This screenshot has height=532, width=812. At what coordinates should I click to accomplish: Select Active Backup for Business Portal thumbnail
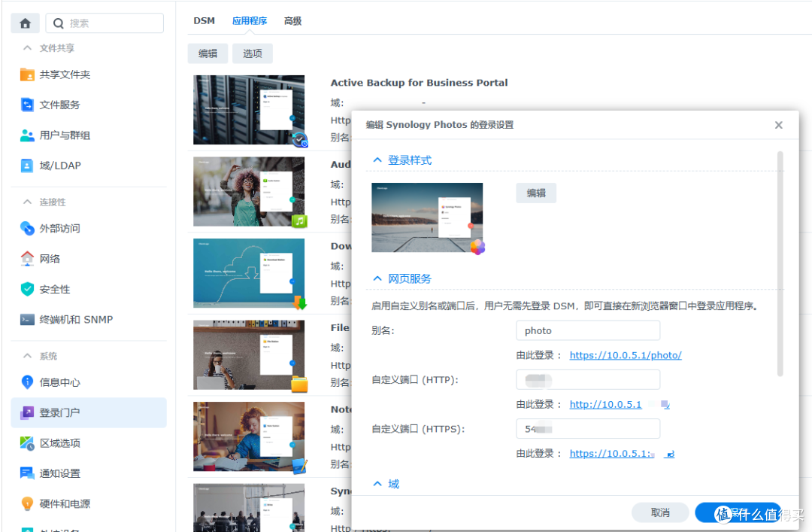click(x=249, y=110)
